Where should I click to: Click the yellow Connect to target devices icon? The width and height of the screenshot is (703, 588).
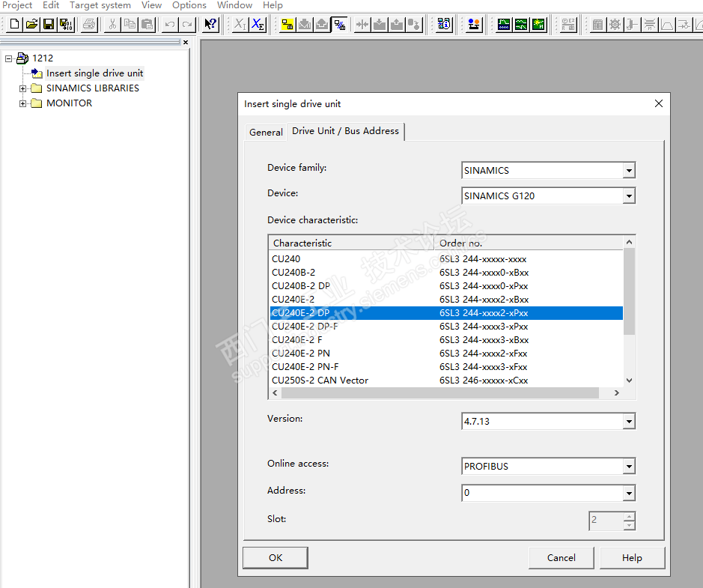coord(287,24)
